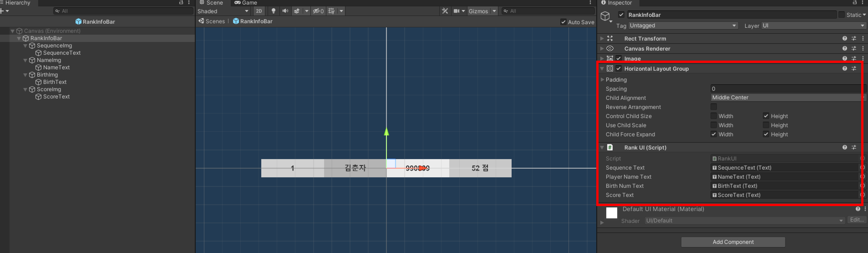Toggle scene audio speaker icon
868x253 pixels.
[285, 11]
